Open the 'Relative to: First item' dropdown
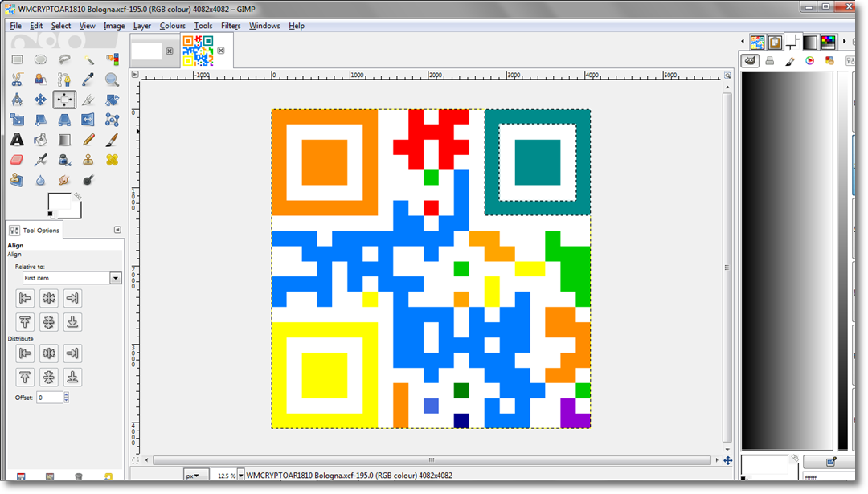 point(72,278)
